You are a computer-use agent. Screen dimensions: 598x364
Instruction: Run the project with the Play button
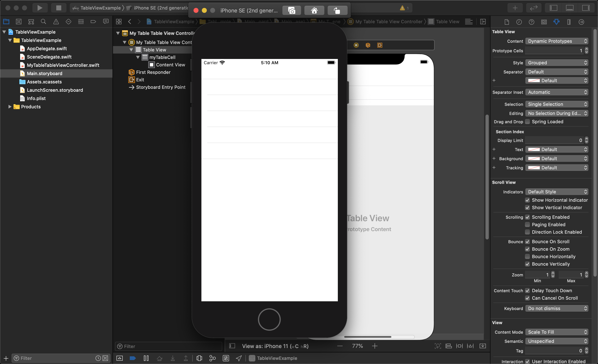tap(40, 8)
